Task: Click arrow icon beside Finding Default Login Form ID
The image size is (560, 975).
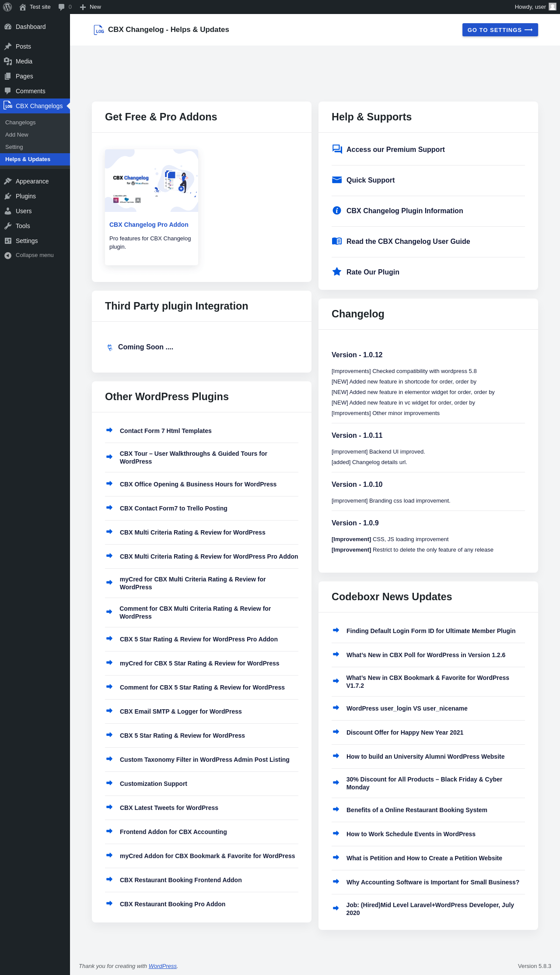Action: 336,630
